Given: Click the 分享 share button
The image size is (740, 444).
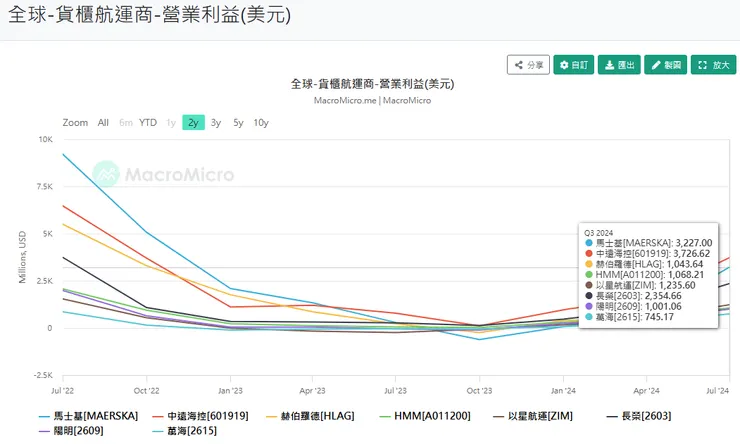Looking at the screenshot, I should coord(528,65).
